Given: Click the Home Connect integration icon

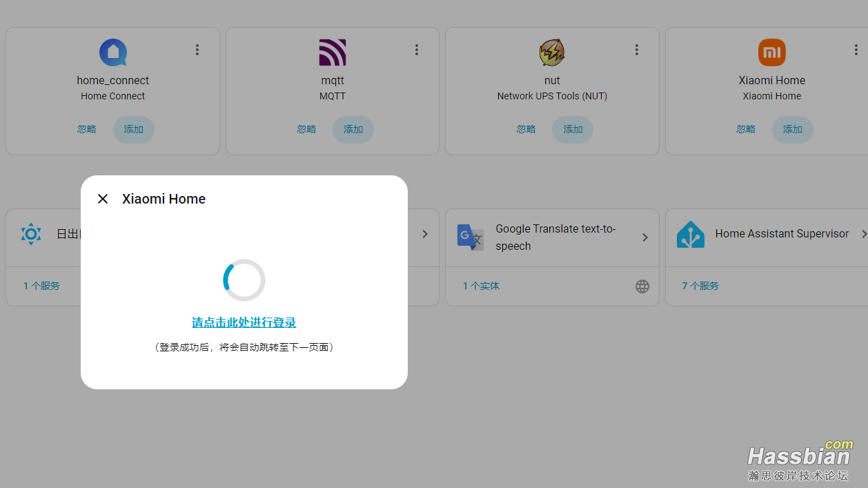Looking at the screenshot, I should 112,52.
